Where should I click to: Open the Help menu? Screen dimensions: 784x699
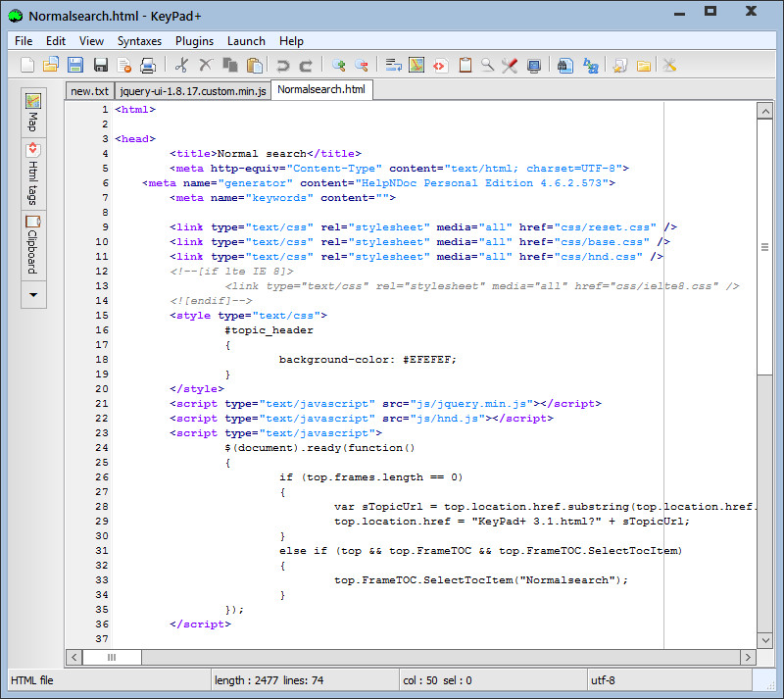(x=291, y=41)
